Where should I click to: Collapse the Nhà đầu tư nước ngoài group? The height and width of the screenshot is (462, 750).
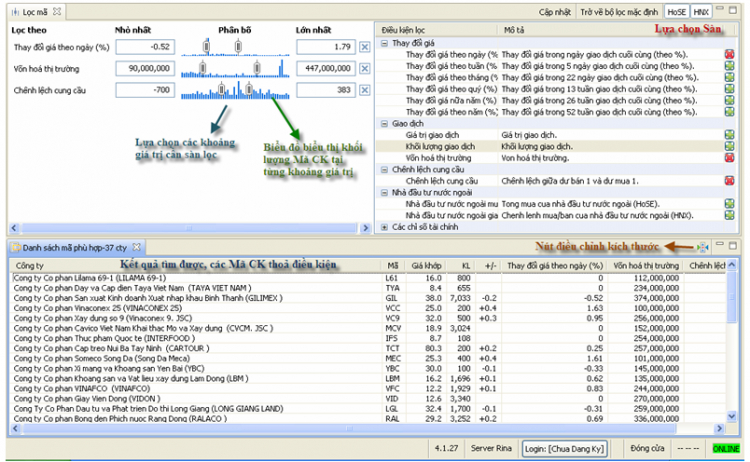(384, 192)
